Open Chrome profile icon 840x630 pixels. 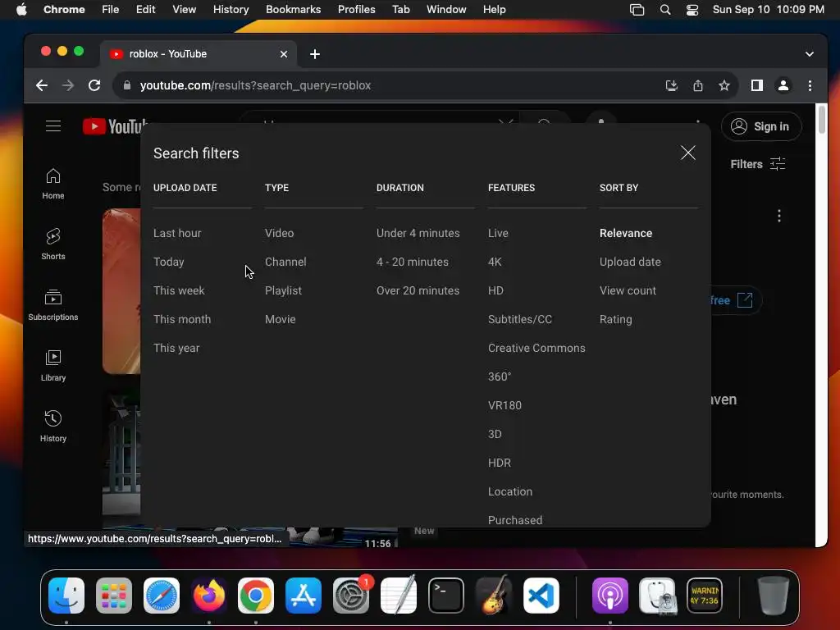(783, 85)
